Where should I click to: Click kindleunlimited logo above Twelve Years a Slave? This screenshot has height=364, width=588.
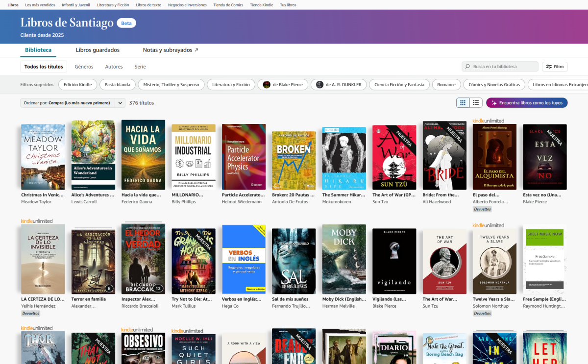[x=488, y=225]
